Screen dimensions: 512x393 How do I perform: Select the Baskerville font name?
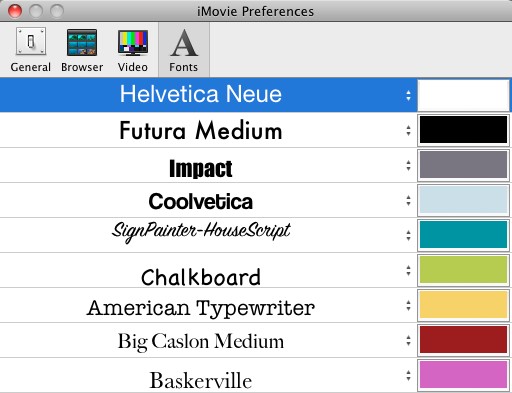201,380
